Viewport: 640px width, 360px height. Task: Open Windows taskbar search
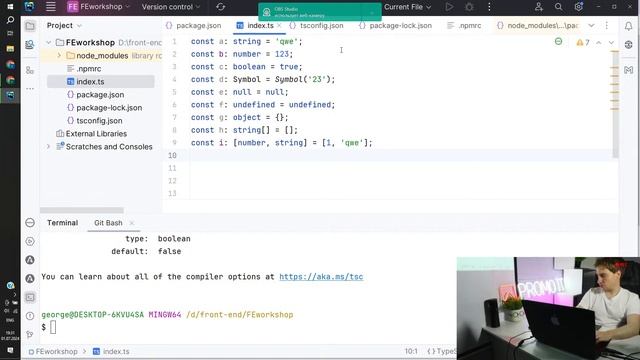pos(10,20)
